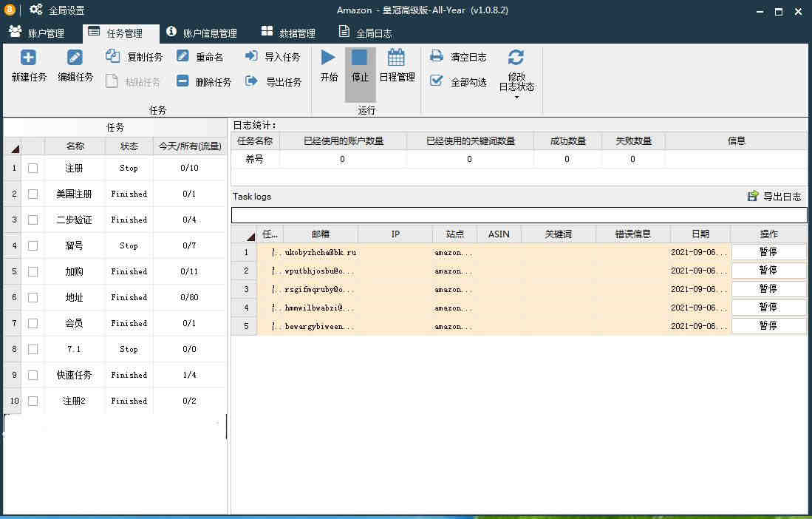
Task: Click email ukobyzhcha@bk.ru in logs
Action: 321,252
